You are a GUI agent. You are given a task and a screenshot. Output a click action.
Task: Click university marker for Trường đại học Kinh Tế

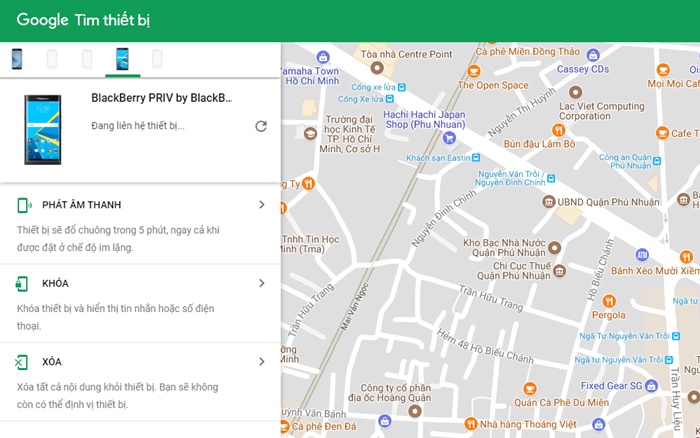pos(310,133)
